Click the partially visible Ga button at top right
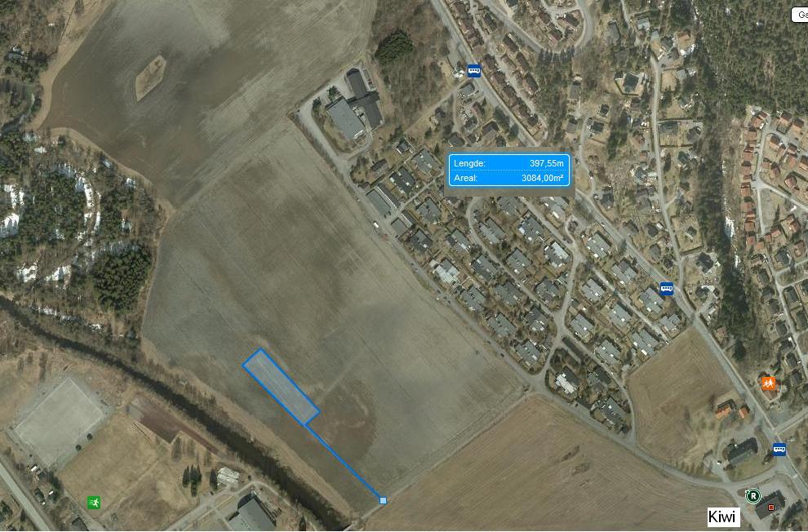The image size is (808, 532). [x=800, y=15]
